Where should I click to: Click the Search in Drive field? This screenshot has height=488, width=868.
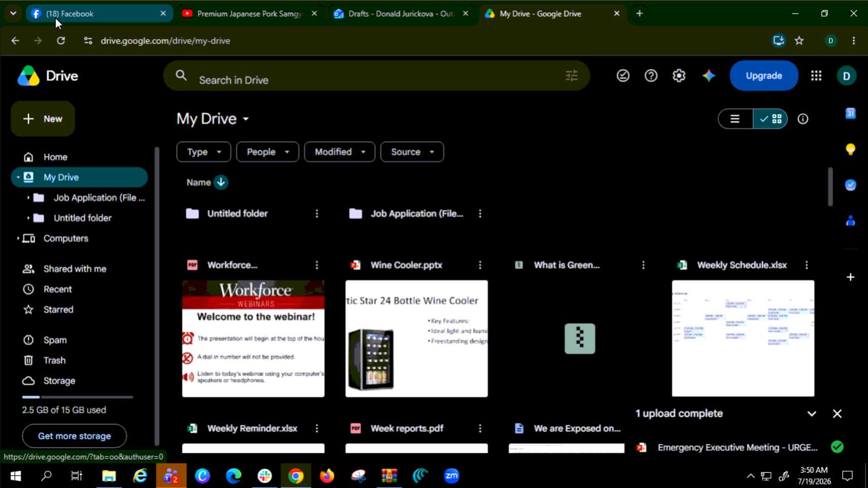(376, 76)
